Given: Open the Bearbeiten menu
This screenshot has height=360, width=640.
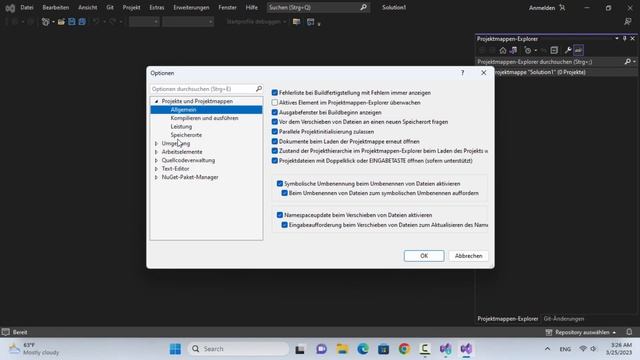Looking at the screenshot, I should pyautogui.click(x=56, y=7).
